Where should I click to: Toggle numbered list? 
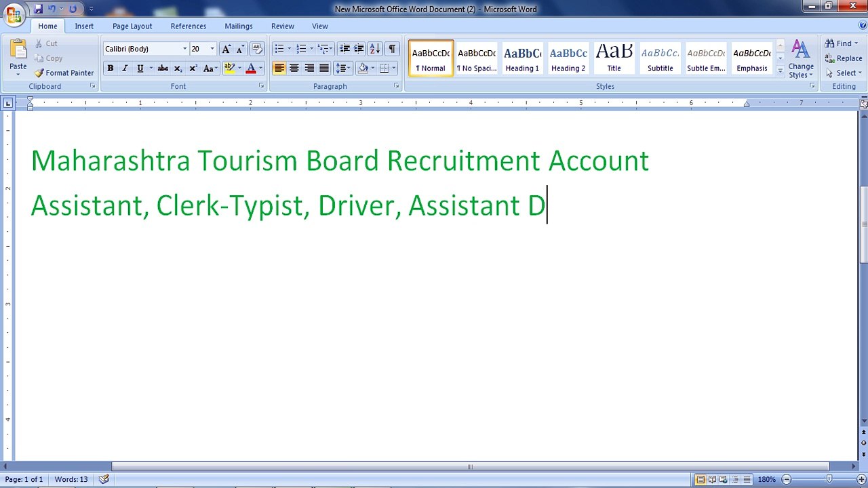tap(301, 49)
